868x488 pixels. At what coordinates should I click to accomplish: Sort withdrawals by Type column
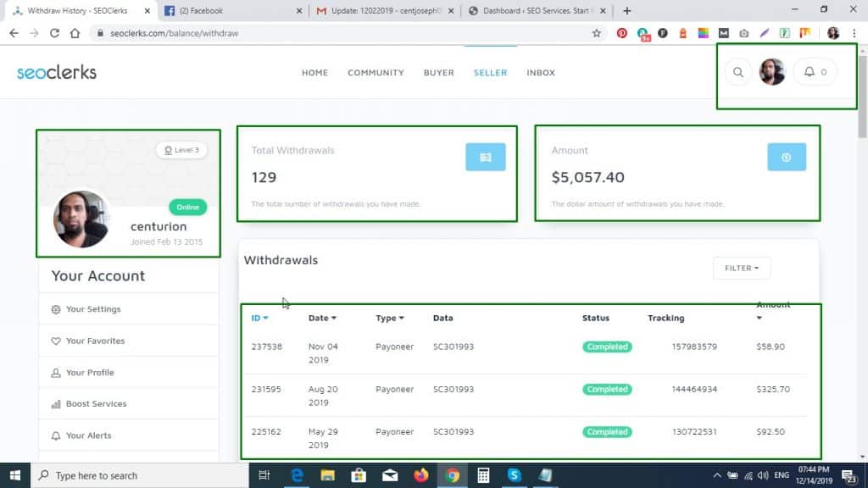(390, 319)
